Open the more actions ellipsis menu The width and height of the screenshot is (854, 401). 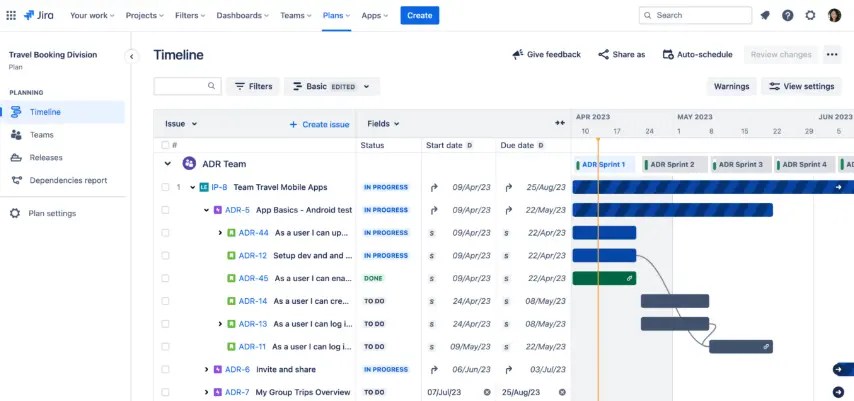832,55
